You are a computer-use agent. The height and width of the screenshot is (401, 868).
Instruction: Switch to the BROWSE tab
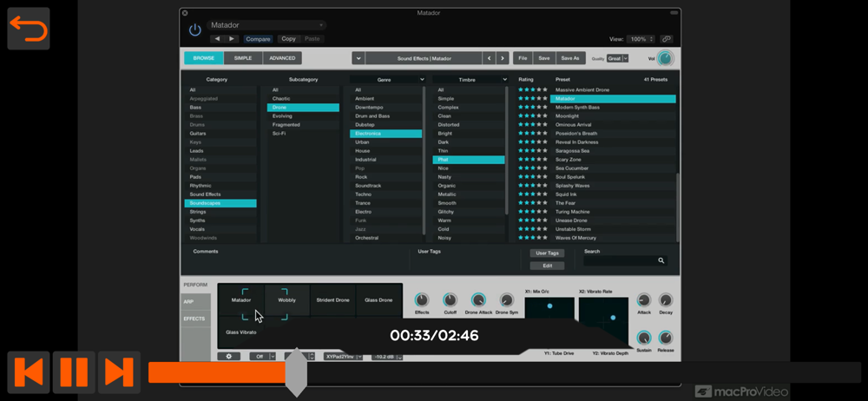204,58
